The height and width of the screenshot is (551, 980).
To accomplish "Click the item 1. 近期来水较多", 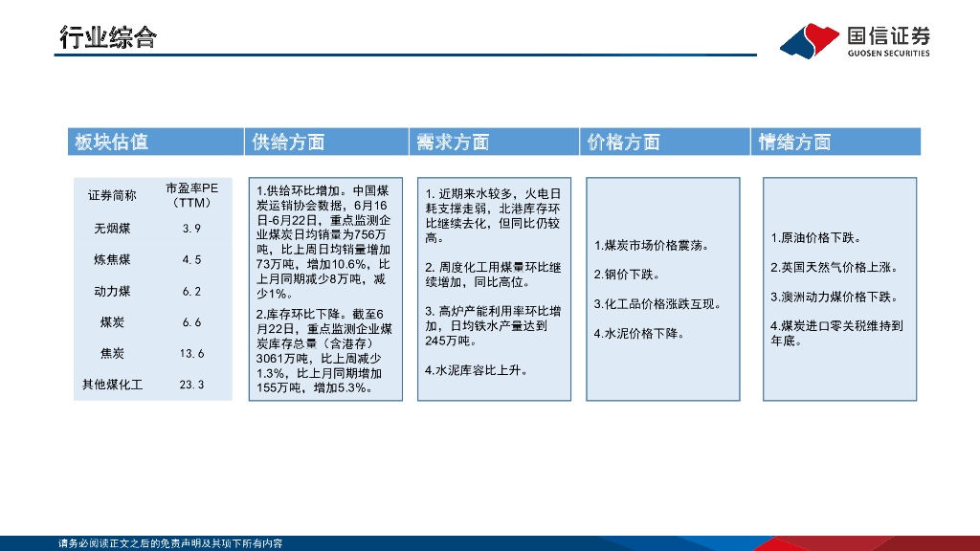I will click(x=493, y=216).
